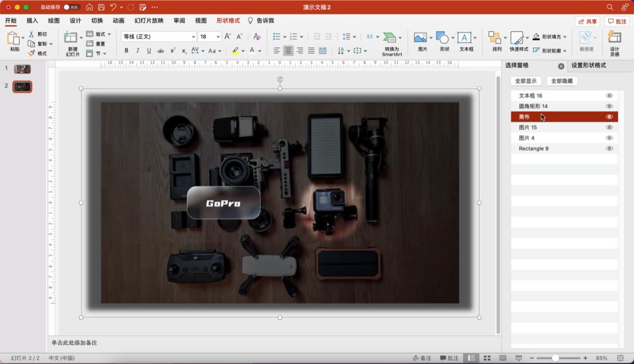The height and width of the screenshot is (364, 634).
Task: Click the Bold formatting icon
Action: coord(126,51)
